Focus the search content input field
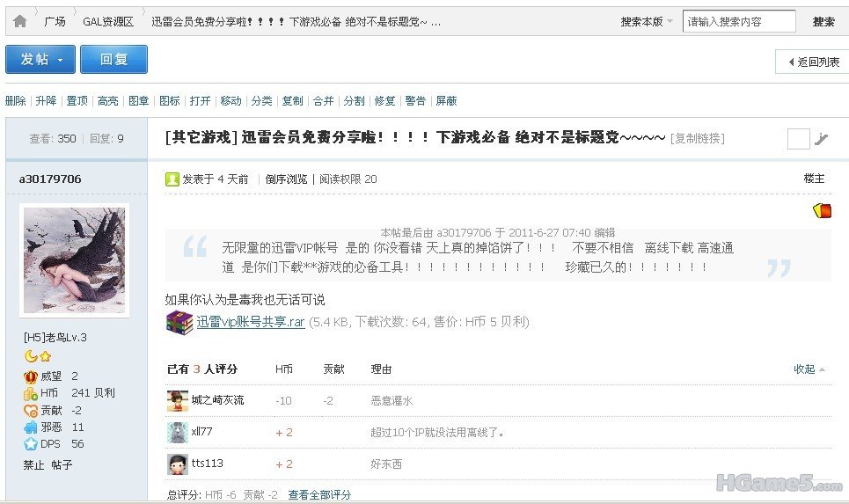This screenshot has height=504, width=849. (739, 22)
